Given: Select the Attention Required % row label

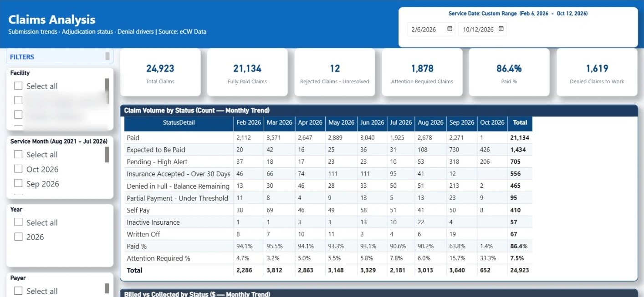Looking at the screenshot, I should [x=158, y=258].
